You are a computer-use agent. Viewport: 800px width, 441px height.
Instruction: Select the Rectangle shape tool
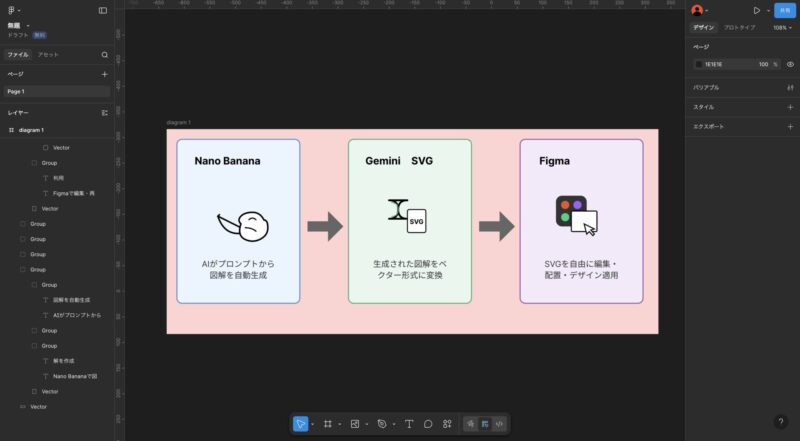(355, 424)
